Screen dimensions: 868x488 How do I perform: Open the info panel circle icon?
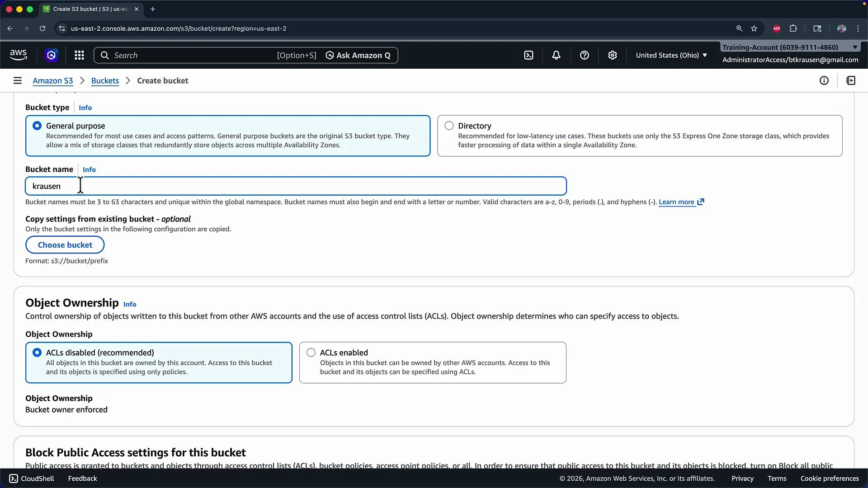(824, 80)
